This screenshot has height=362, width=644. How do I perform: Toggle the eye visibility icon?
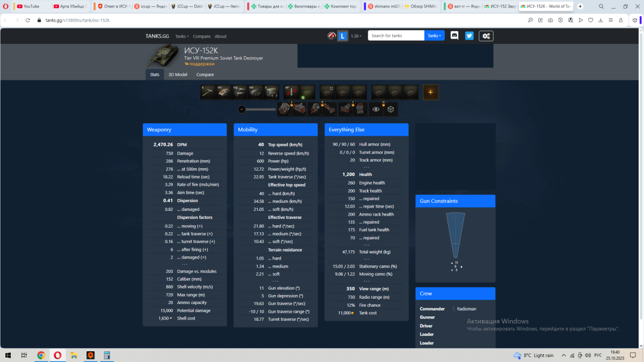(376, 109)
